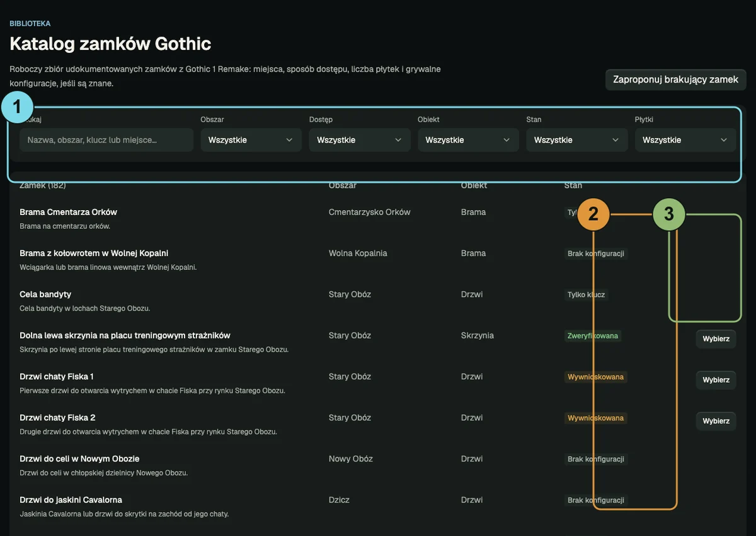The image size is (756, 536).
Task: Click Tylko klucz badge in Cela bandyty row
Action: [x=587, y=294]
